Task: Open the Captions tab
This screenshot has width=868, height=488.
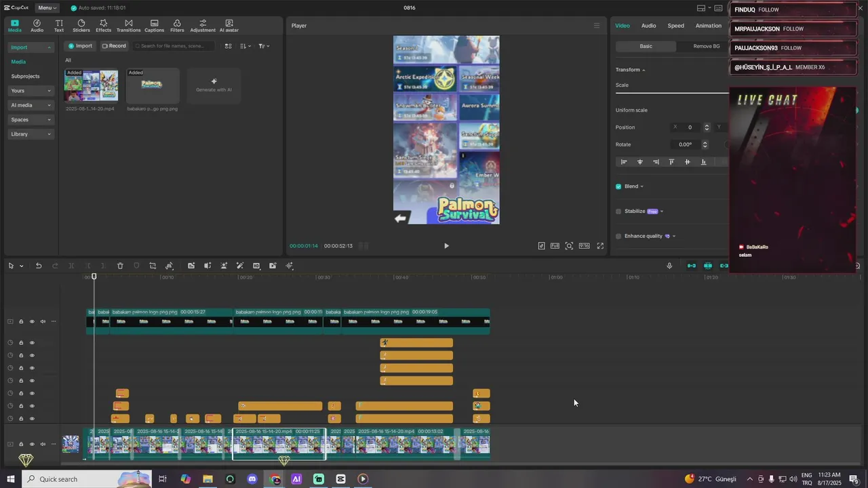Action: tap(154, 26)
